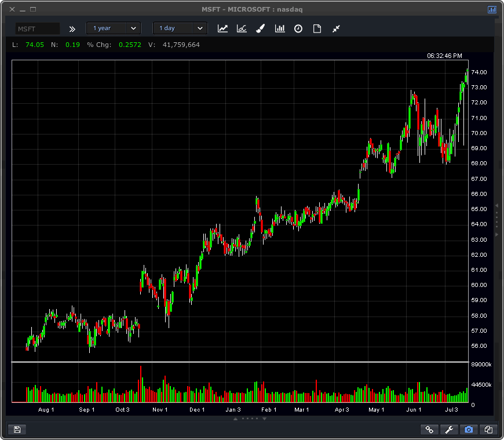Click the bar chart volume icon

pyautogui.click(x=280, y=28)
